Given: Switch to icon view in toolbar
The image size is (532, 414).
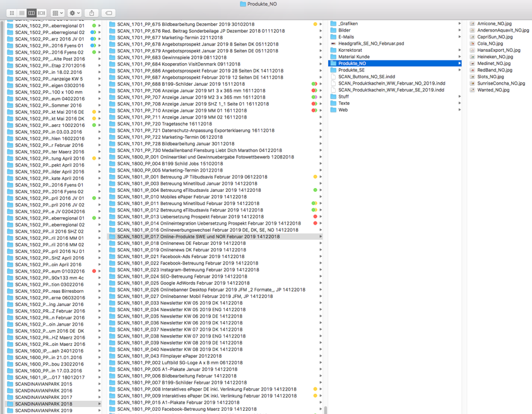Looking at the screenshot, I should pos(12,13).
